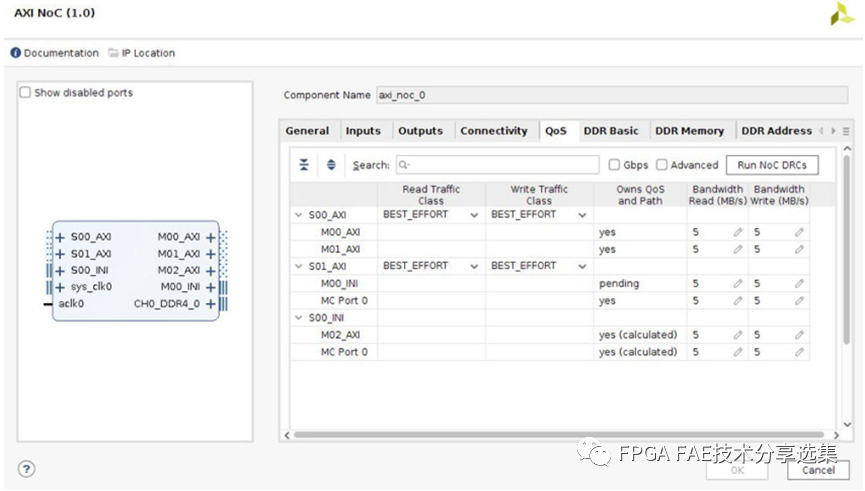Switch to the DDR Memory tab
Screen dimensions: 865x491
click(x=690, y=131)
